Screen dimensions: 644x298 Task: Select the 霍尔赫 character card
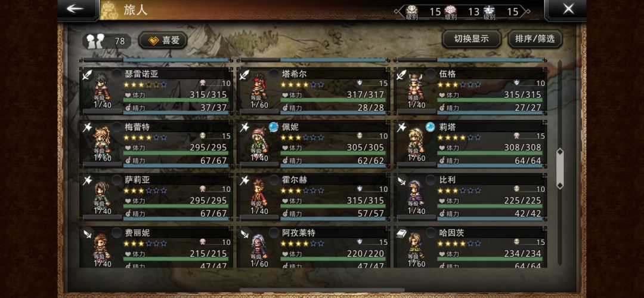[314, 196]
